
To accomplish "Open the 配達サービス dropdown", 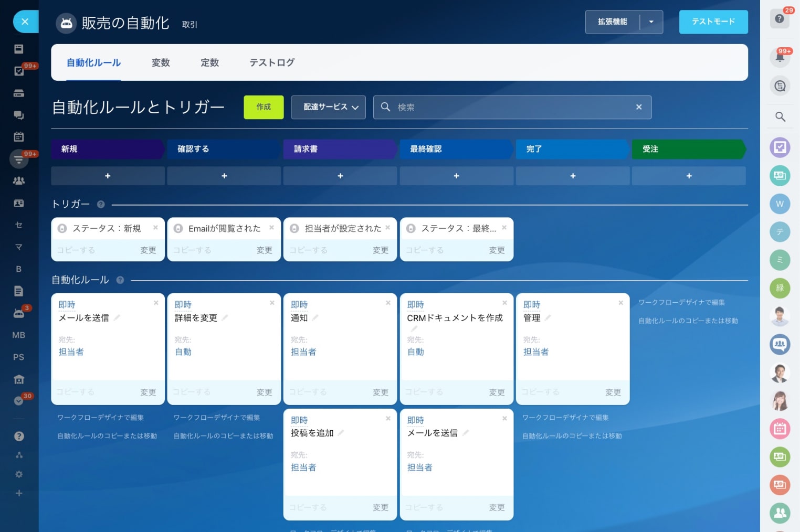I will (x=328, y=107).
